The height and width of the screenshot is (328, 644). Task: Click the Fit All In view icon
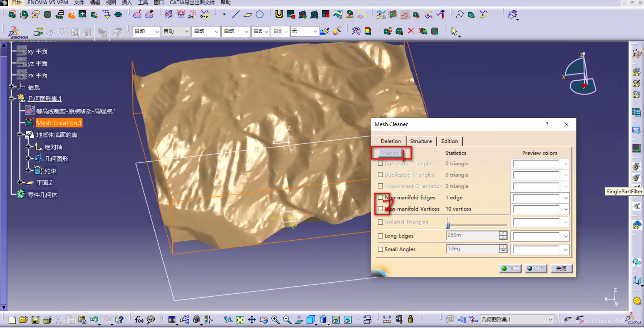(240, 320)
